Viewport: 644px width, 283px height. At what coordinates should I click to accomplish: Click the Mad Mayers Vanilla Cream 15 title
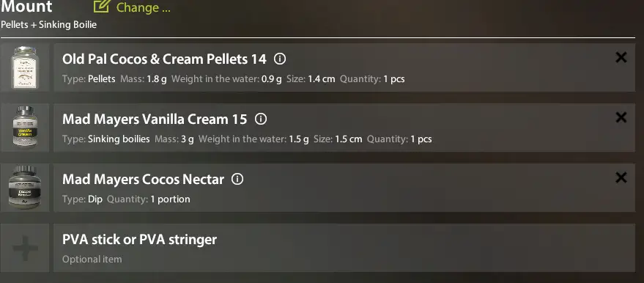coord(155,119)
